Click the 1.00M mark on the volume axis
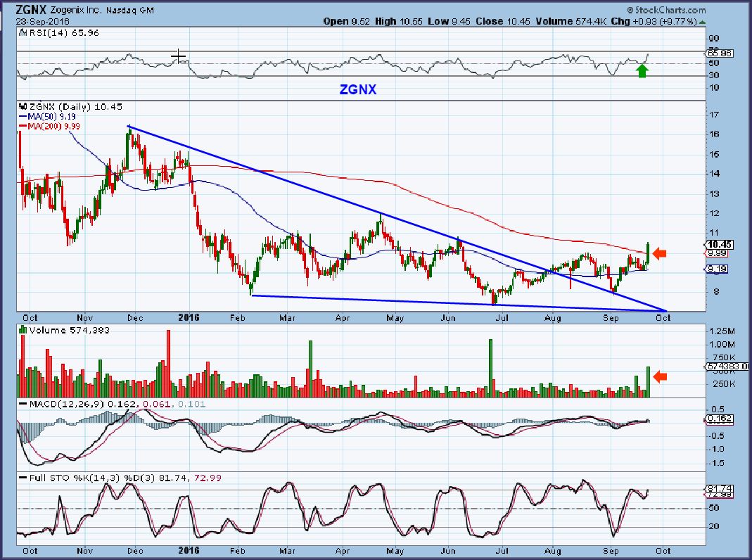The width and height of the screenshot is (752, 560). (x=722, y=345)
